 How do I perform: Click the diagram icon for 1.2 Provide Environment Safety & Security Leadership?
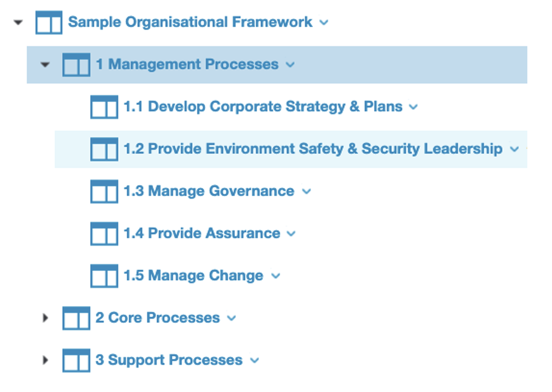(x=103, y=149)
